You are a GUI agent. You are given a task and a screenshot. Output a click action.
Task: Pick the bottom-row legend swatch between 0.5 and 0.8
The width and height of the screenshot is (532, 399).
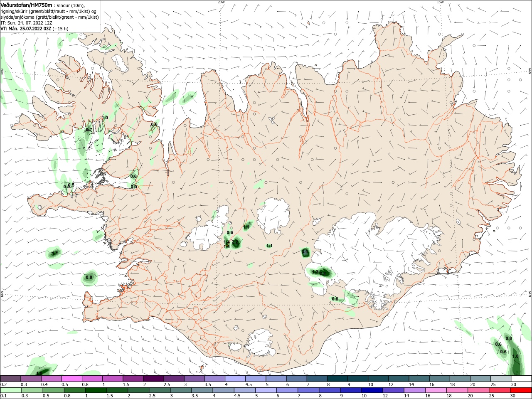click(53, 390)
